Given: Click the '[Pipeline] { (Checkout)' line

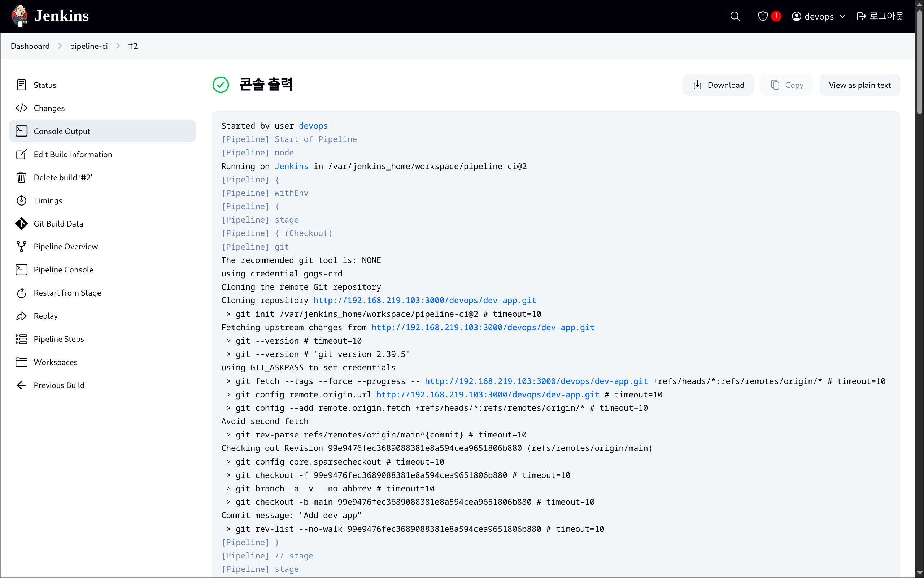Looking at the screenshot, I should (x=277, y=233).
